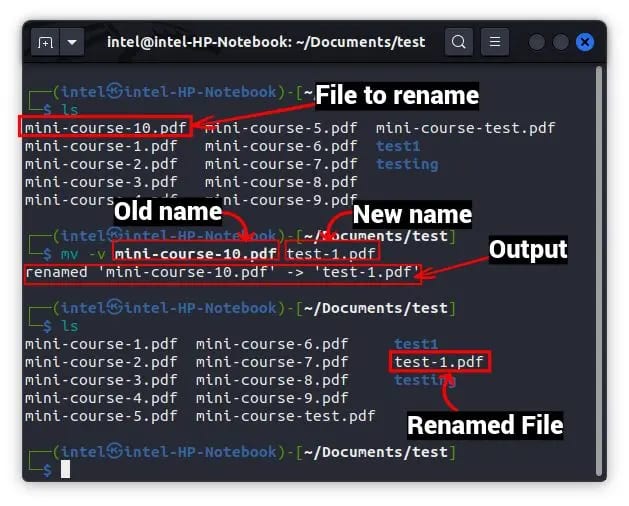Click mini-course-10.pdf in the mv command
629x506 pixels.
tap(195, 253)
